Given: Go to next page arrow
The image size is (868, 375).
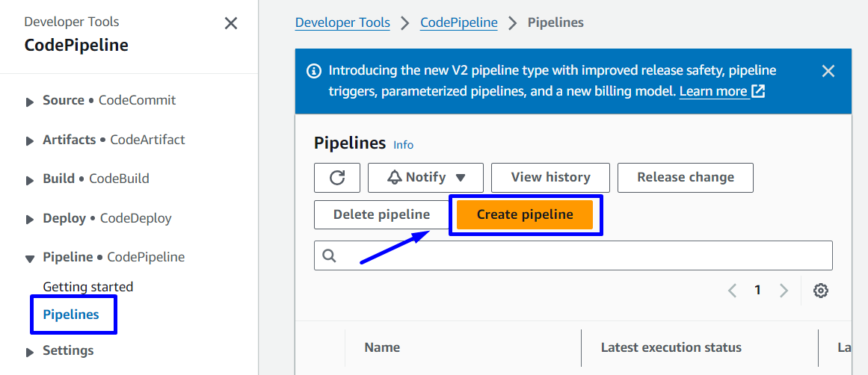Looking at the screenshot, I should point(784,291).
